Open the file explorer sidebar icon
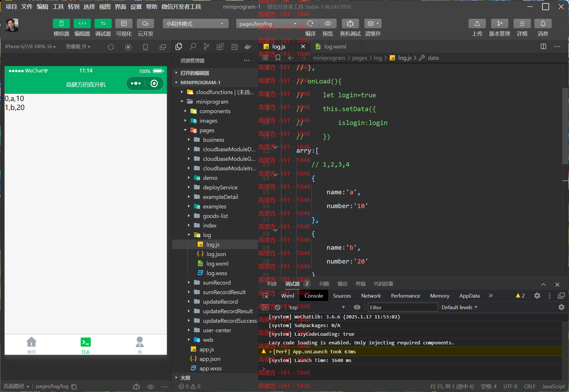The width and height of the screenshot is (569, 392). [179, 46]
